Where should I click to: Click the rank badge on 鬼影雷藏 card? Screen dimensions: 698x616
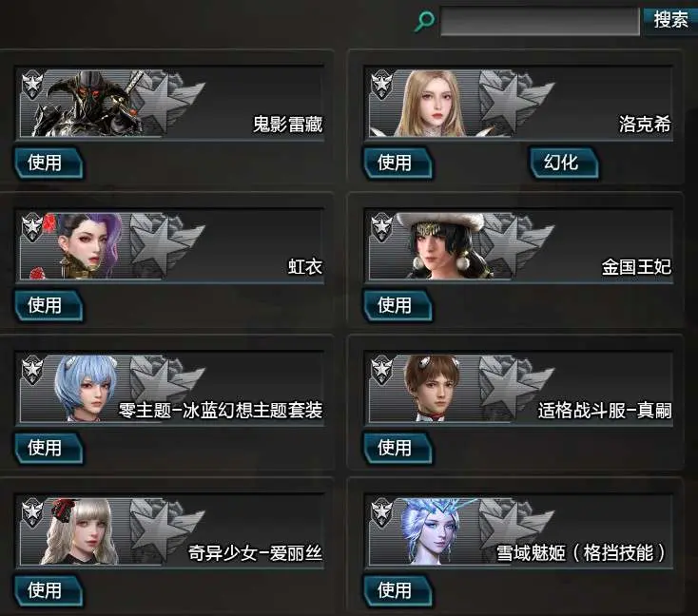[32, 84]
